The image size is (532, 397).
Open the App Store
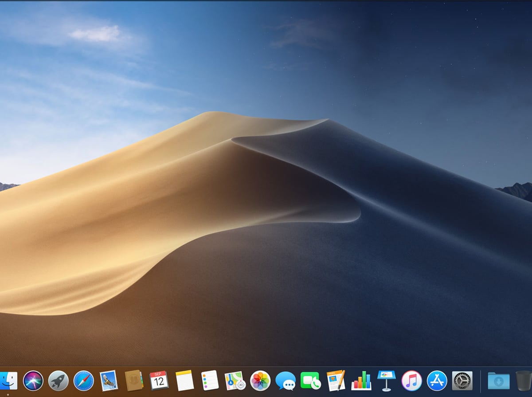pos(437,381)
